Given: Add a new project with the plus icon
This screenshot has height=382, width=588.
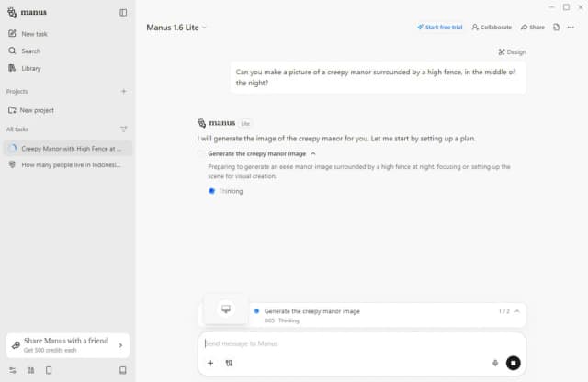Looking at the screenshot, I should pyautogui.click(x=124, y=91).
